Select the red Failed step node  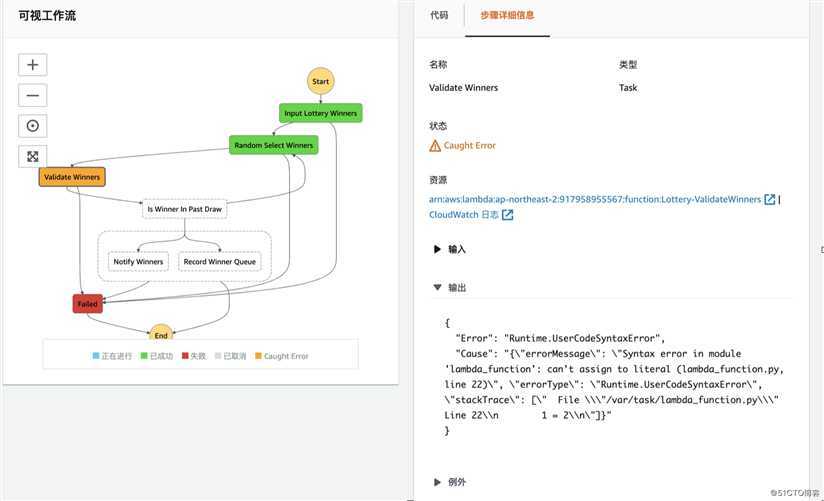(87, 304)
